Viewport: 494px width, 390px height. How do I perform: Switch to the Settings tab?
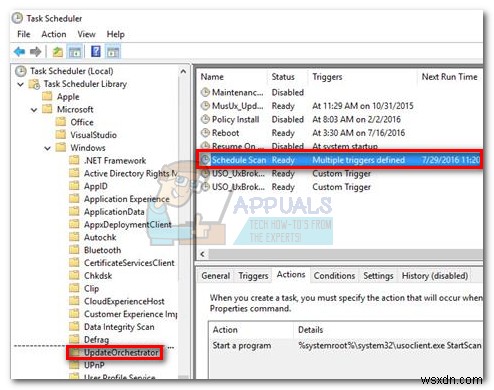click(x=378, y=276)
